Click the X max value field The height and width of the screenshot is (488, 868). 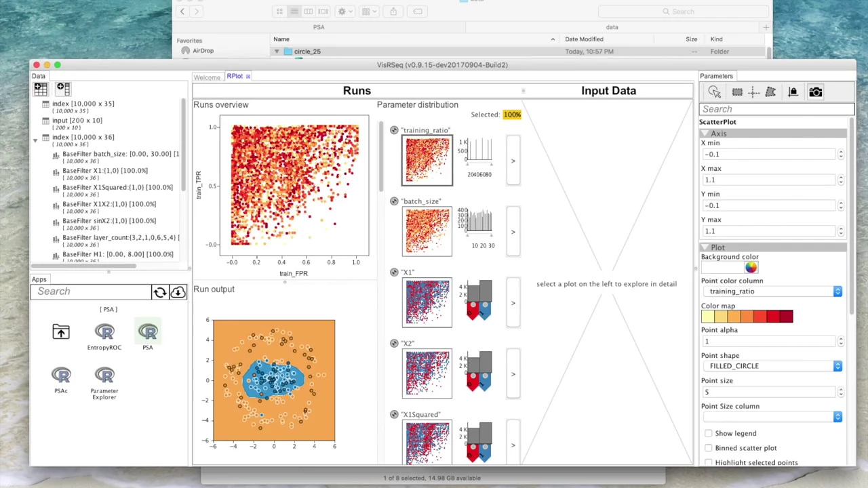point(770,180)
